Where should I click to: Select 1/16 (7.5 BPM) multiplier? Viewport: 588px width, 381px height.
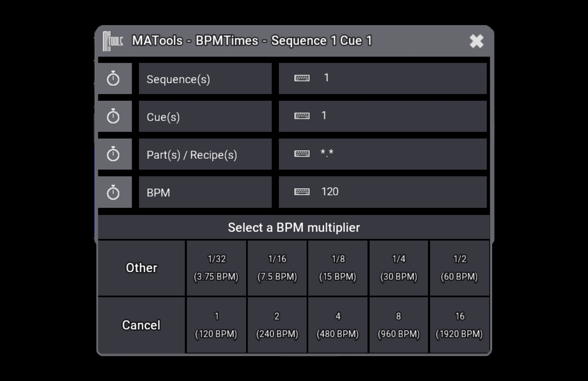click(x=277, y=268)
